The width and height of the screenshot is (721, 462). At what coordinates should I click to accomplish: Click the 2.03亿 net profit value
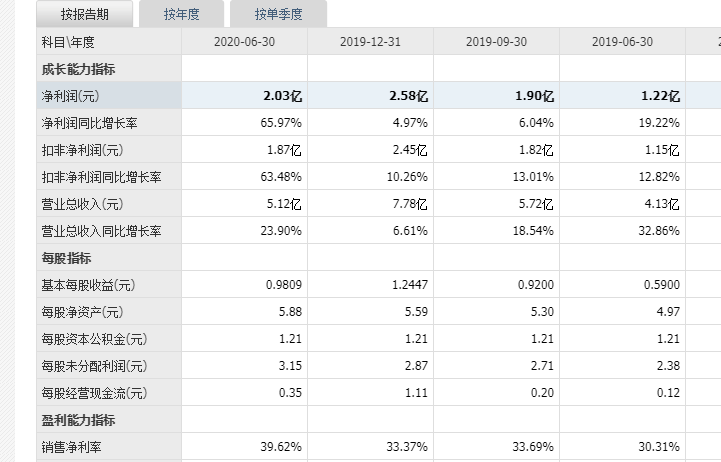[282, 96]
